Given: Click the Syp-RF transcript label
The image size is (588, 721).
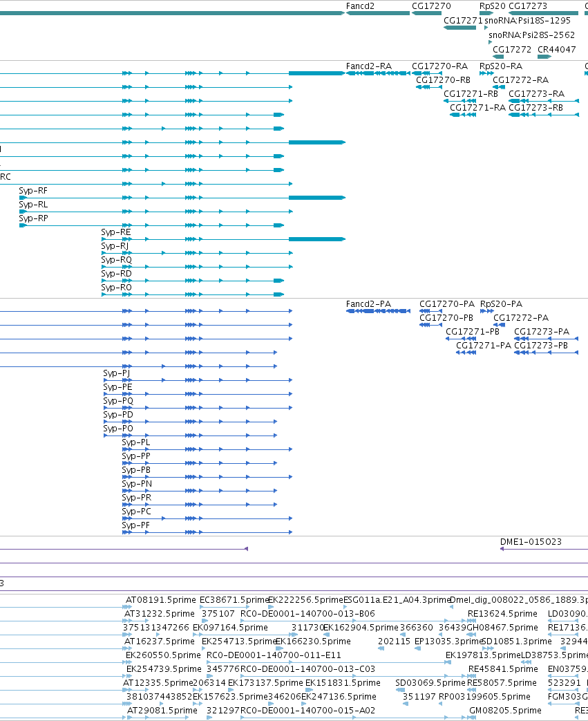Looking at the screenshot, I should (33, 191).
